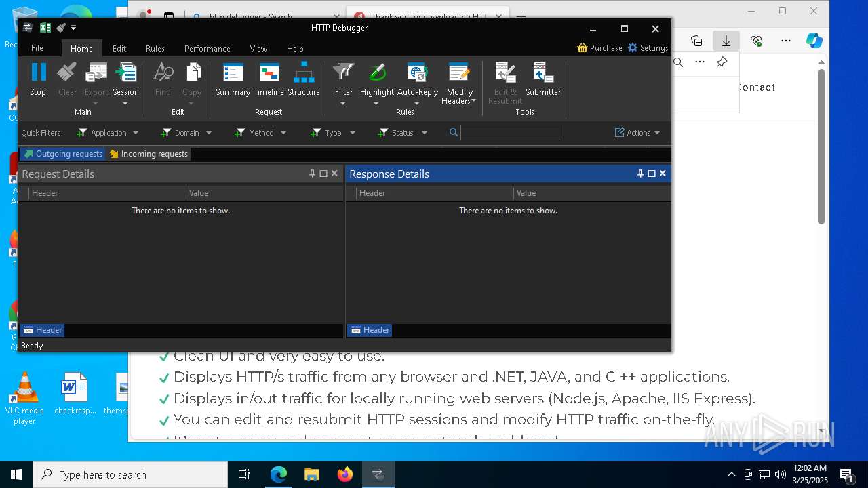Click the Find icon in Edit group
The width and height of the screenshot is (868, 488).
click(163, 72)
